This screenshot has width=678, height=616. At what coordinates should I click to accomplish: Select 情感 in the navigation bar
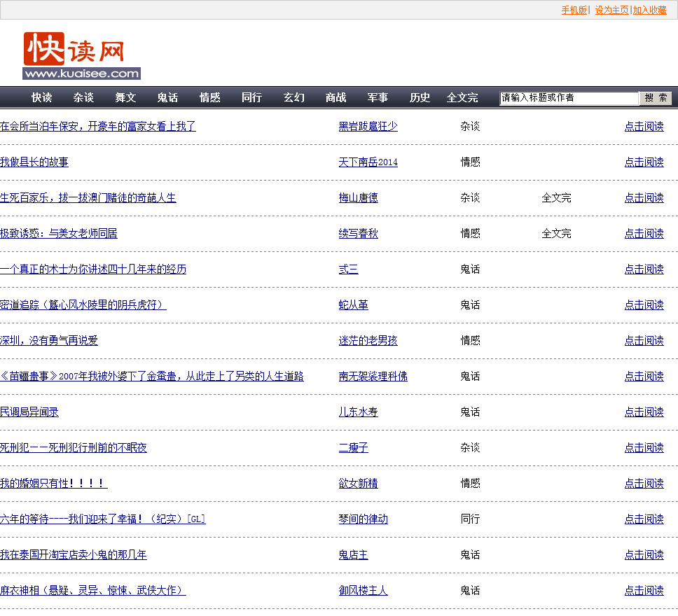209,98
